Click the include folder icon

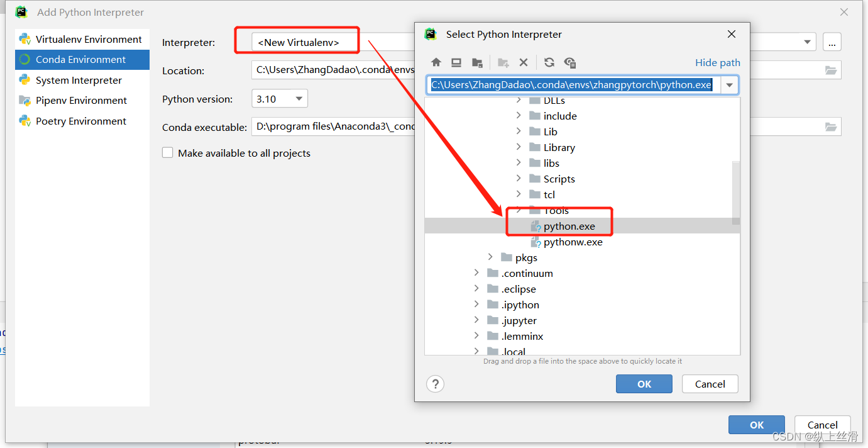(535, 116)
